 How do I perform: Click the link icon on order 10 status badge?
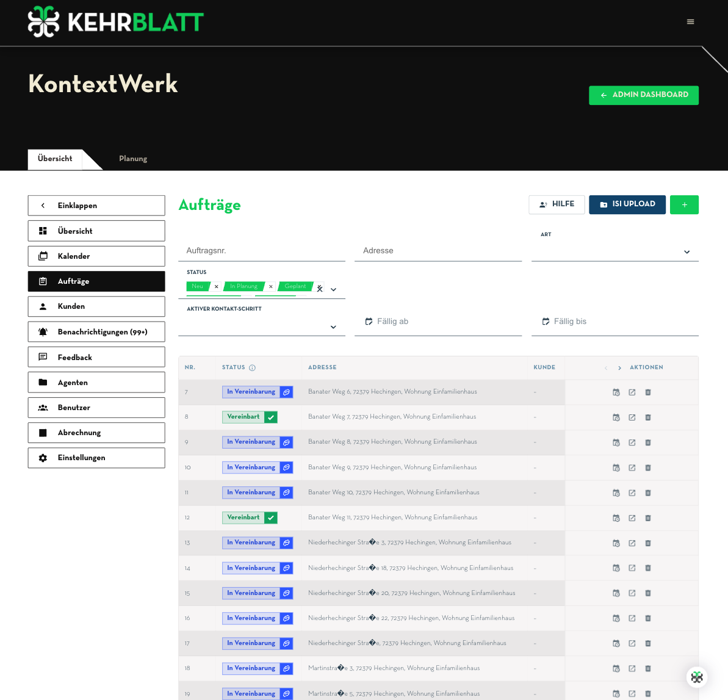tap(286, 467)
